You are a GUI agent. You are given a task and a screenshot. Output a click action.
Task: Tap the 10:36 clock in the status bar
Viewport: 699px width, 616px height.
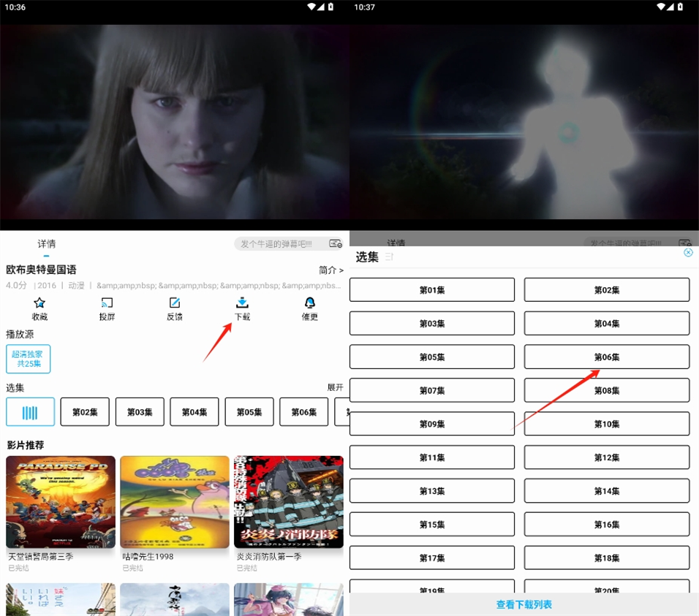(15, 7)
